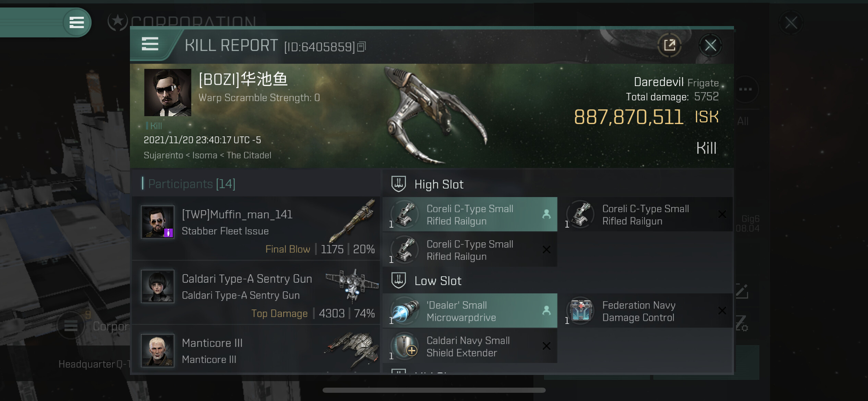The image size is (868, 401).
Task: Open the Caldari Type-A Sentry Gun participant row
Action: (x=256, y=292)
